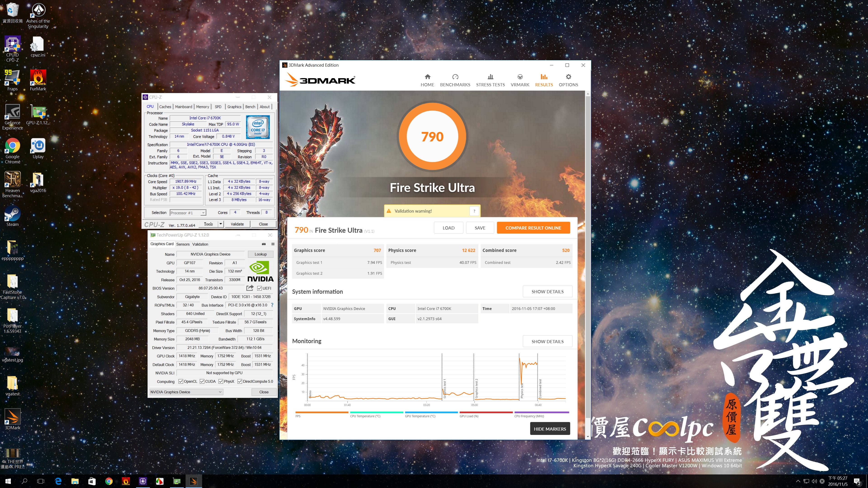Toggle the CUDA checkbox in GPU-Z
This screenshot has height=488, width=868.
pos(202,382)
